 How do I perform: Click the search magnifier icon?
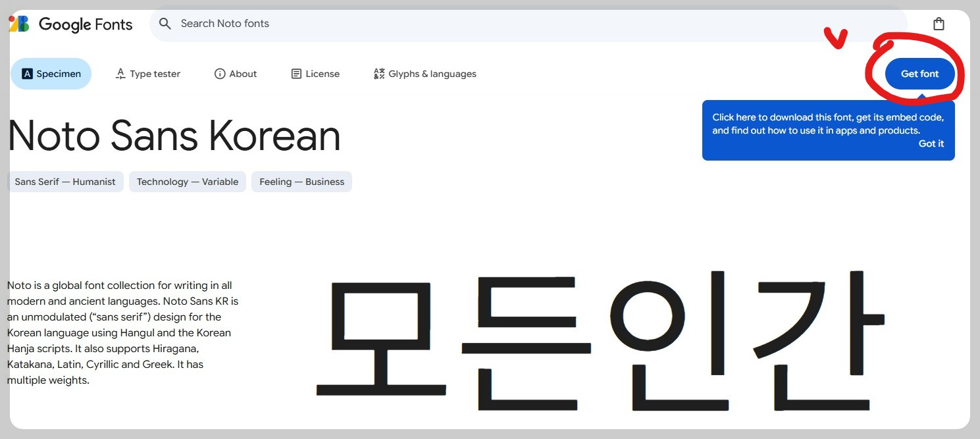[165, 24]
